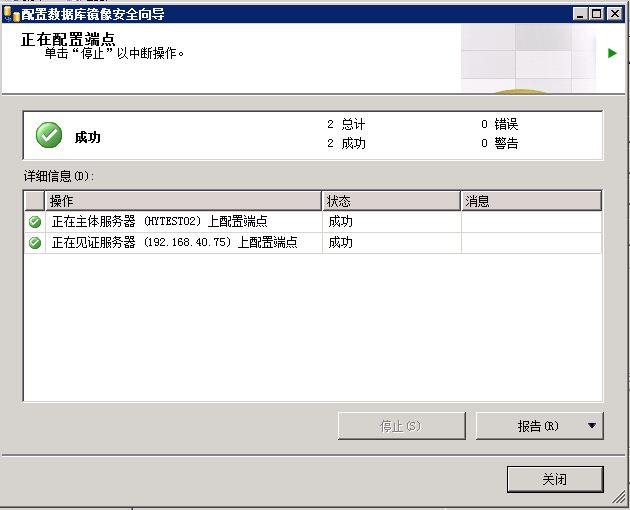Click the 报告(R) button

tap(539, 426)
